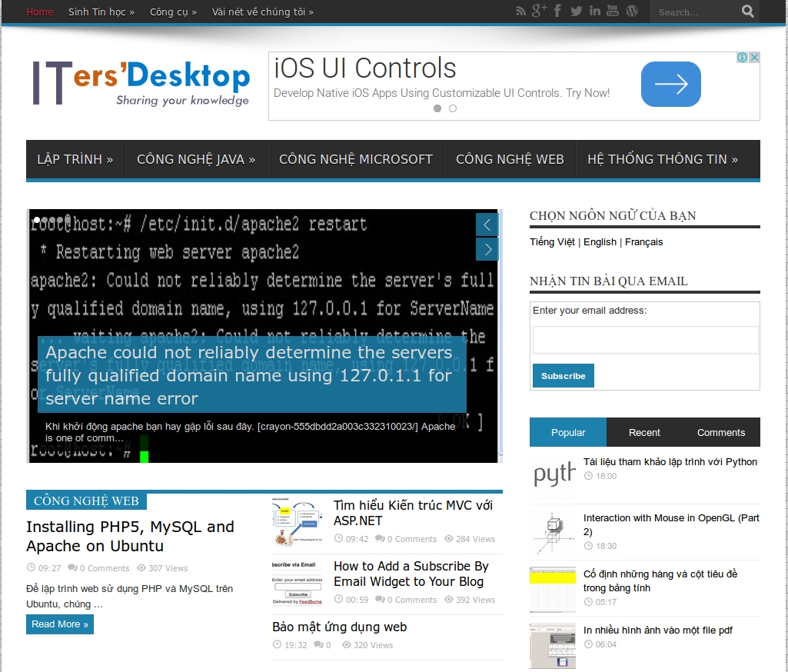
Task: Open the RSS feed icon
Action: [x=520, y=12]
